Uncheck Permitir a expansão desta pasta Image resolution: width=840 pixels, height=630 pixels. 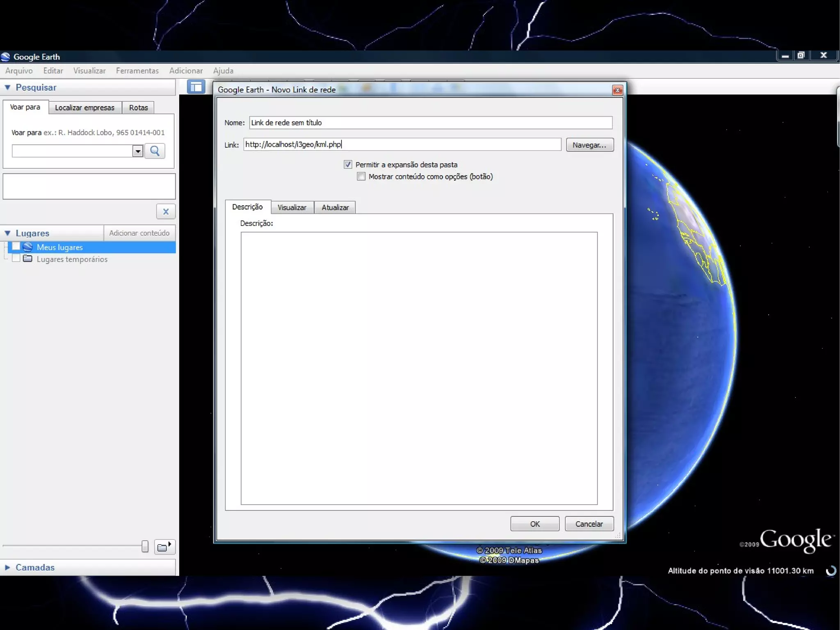(348, 165)
